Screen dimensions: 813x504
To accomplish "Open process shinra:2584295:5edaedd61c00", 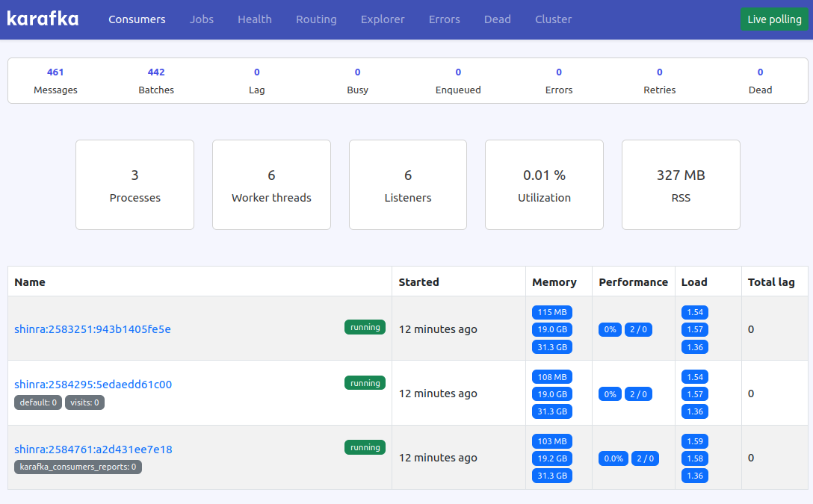I will (93, 385).
